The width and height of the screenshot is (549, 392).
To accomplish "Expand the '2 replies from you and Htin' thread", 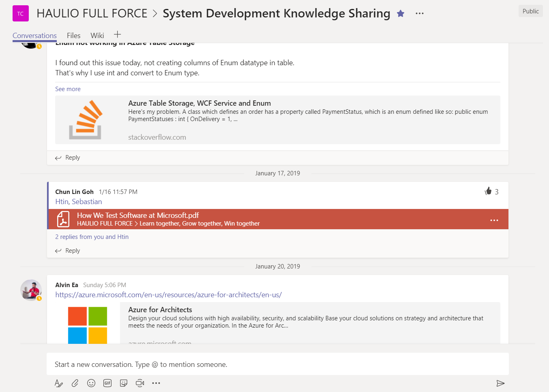I will (x=92, y=237).
